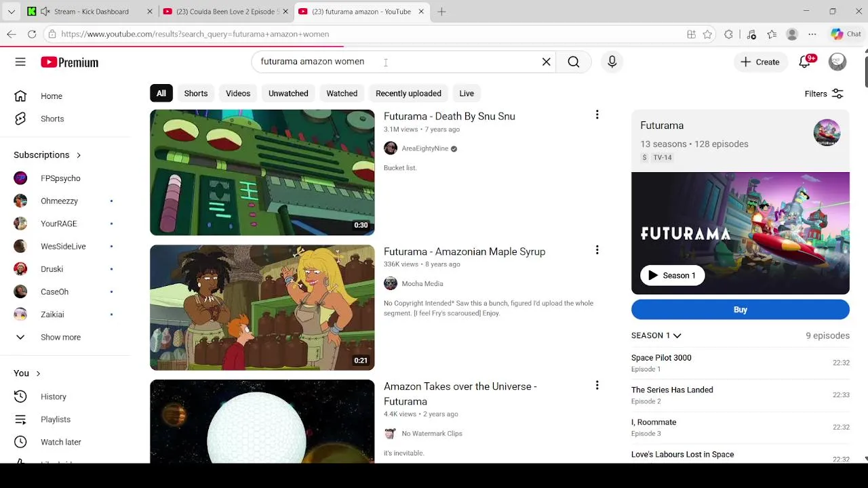The width and height of the screenshot is (868, 488).
Task: Open a new browser tab
Action: click(441, 12)
